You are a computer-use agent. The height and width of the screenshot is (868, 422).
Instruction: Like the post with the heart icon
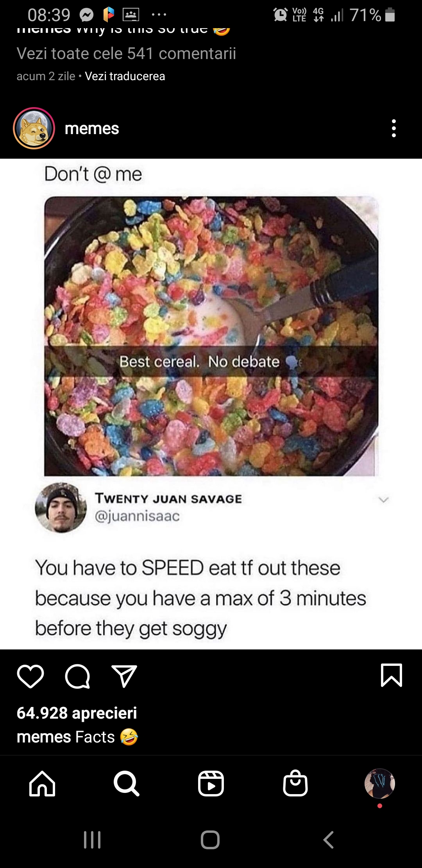pyautogui.click(x=30, y=676)
